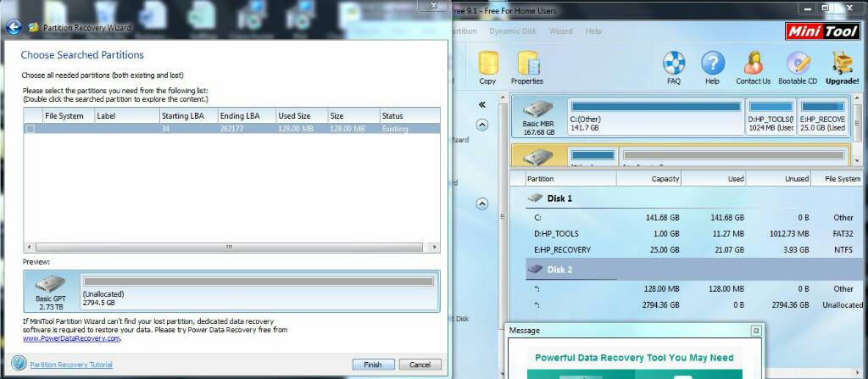Click the left scroll arrow in partition list

click(28, 247)
